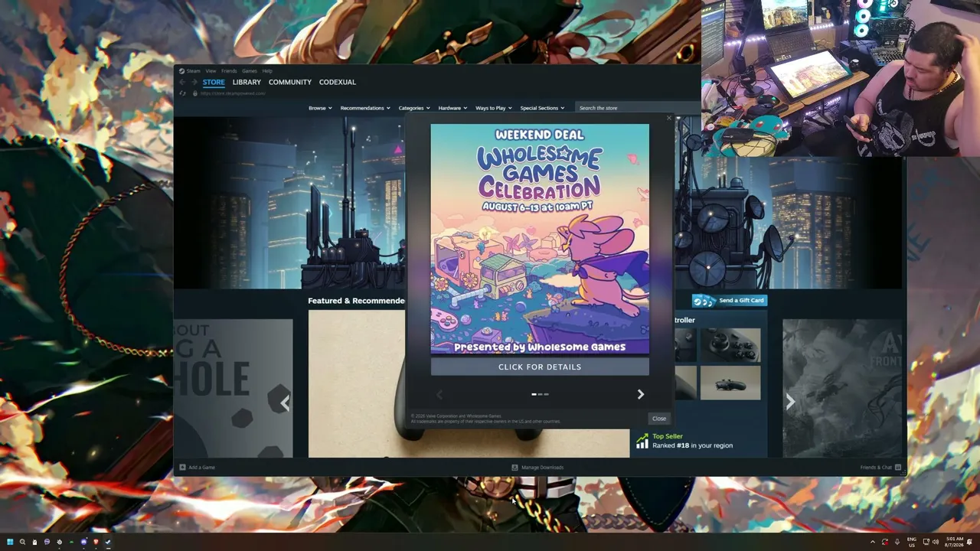This screenshot has height=551, width=980.
Task: Open the bottom-right controller screenshot thumbnail
Action: pyautogui.click(x=730, y=383)
